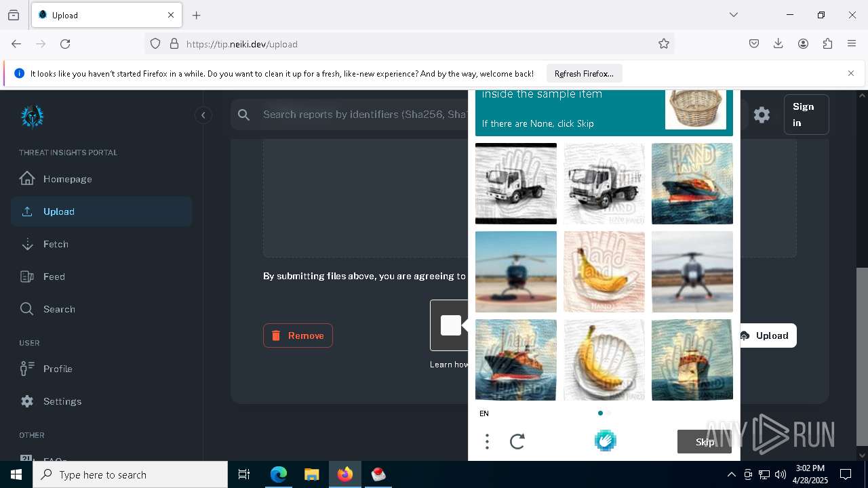
Task: Go back to the previous page
Action: click(x=16, y=43)
